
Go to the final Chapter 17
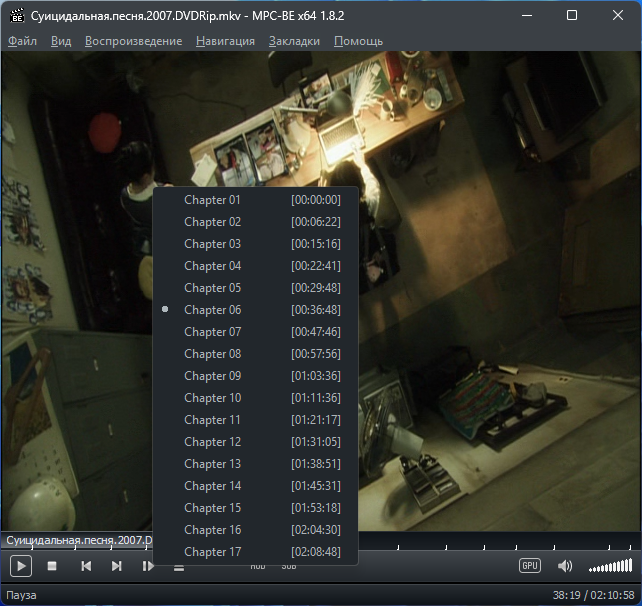(x=255, y=552)
